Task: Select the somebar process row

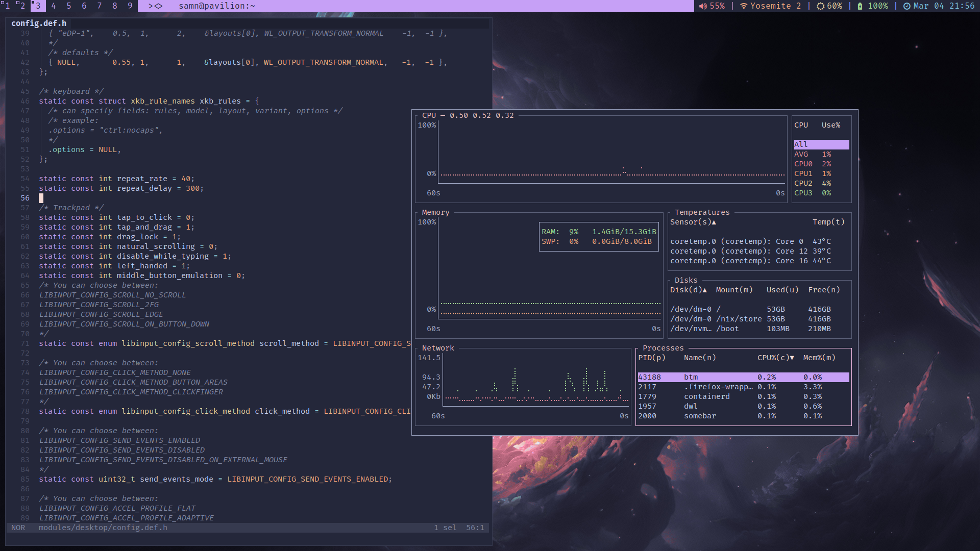Action: 743,416
